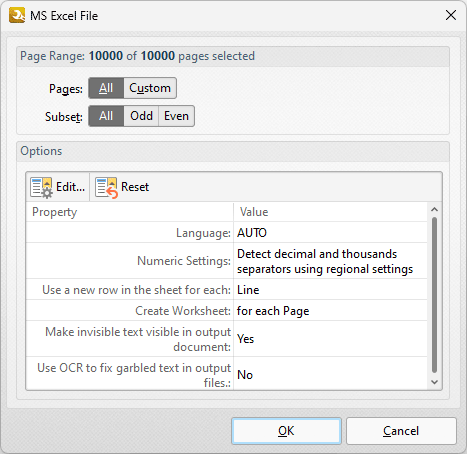Select the Create Worksheet property label

(183, 311)
